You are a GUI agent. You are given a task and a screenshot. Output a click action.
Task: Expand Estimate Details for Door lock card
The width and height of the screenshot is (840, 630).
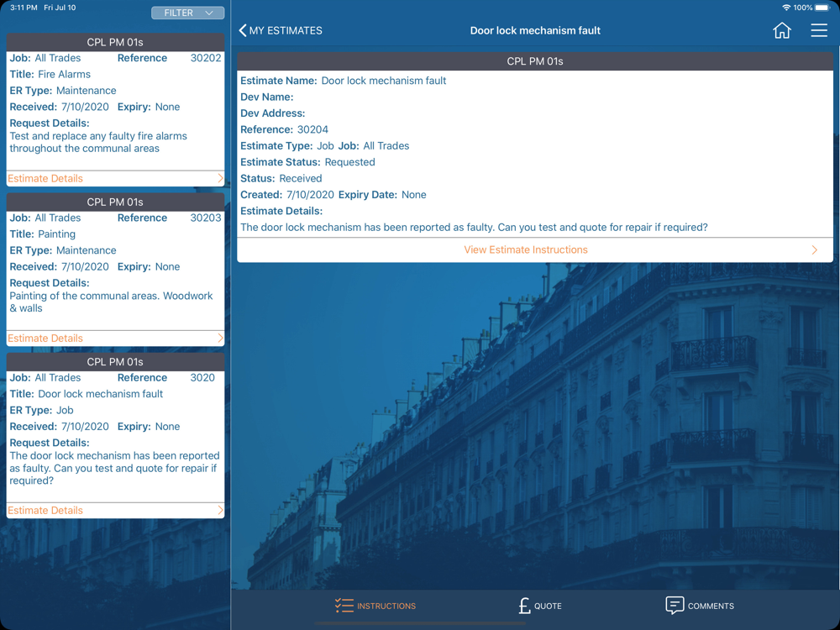[x=115, y=510]
